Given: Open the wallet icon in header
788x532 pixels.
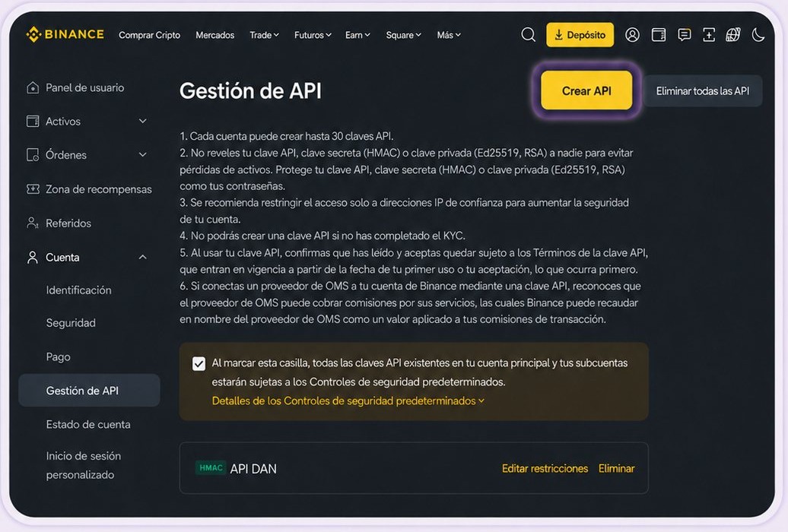Looking at the screenshot, I should pos(659,35).
